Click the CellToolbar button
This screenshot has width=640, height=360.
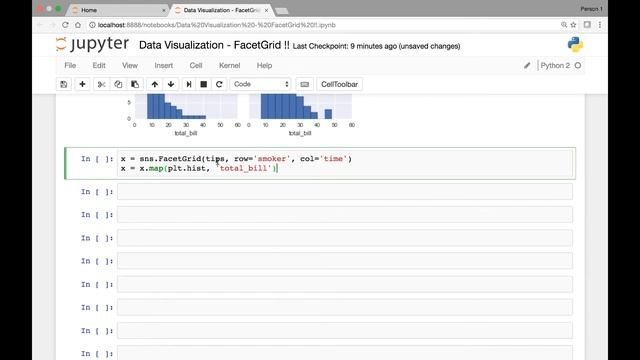(x=339, y=84)
